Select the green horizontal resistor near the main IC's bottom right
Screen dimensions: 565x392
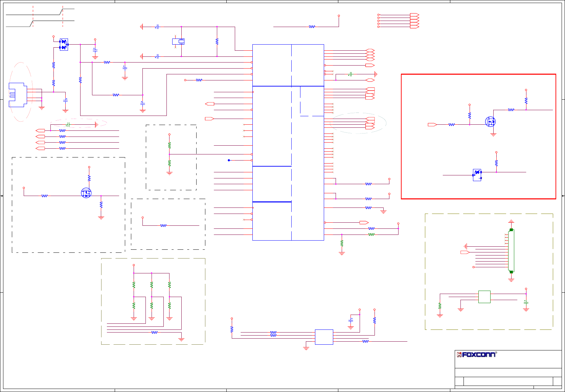coord(371,234)
